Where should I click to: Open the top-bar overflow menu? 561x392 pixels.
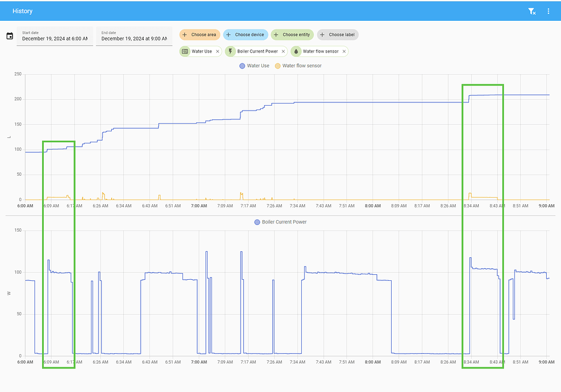tap(549, 11)
